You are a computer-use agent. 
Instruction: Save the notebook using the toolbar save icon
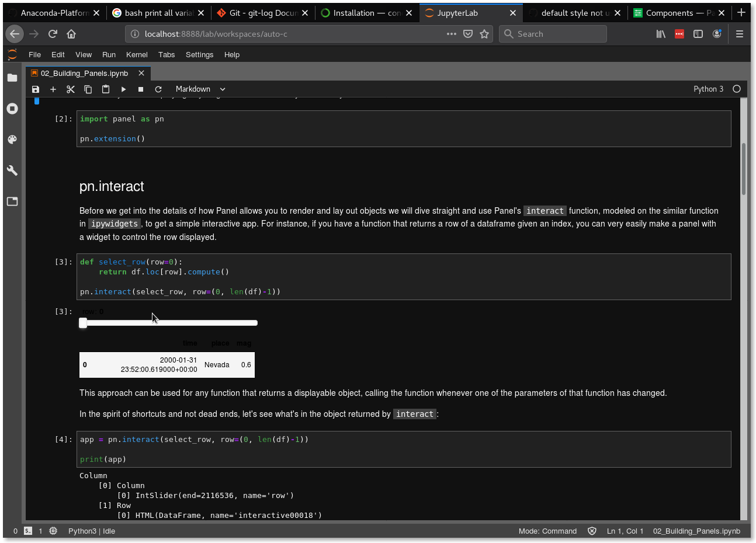(x=35, y=89)
